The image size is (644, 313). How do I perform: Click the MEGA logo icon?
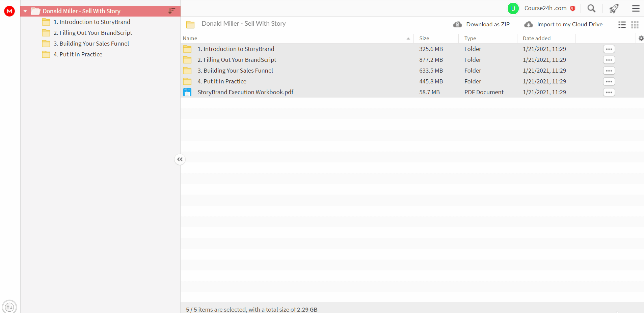tap(9, 11)
